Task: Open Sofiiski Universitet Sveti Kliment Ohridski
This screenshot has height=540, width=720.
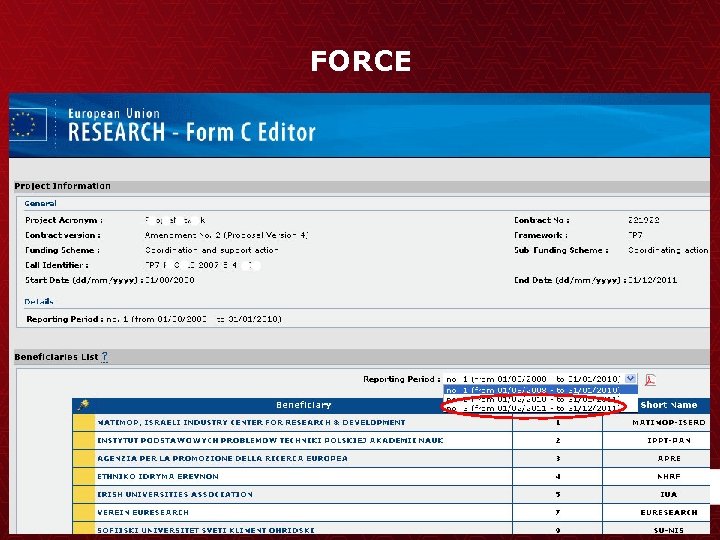Action: tap(206, 530)
